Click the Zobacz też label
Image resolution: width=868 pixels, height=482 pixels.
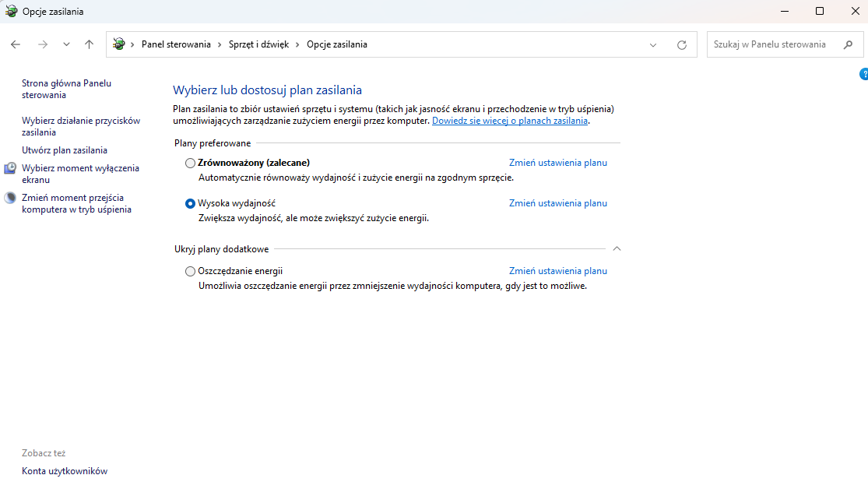tap(44, 453)
